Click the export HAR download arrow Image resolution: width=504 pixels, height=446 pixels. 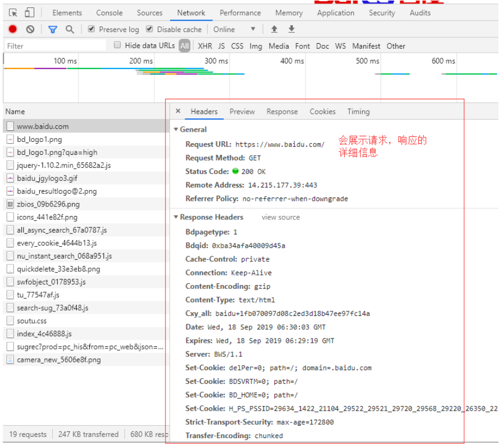click(291, 29)
